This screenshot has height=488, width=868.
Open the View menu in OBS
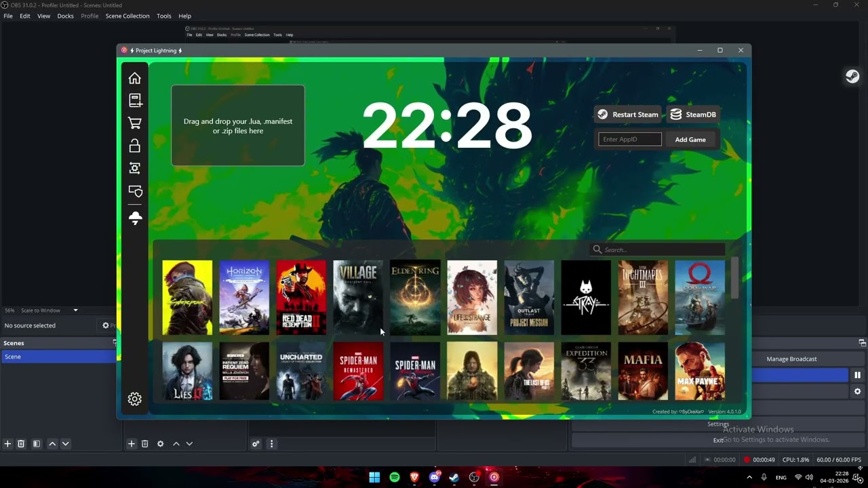tap(43, 16)
